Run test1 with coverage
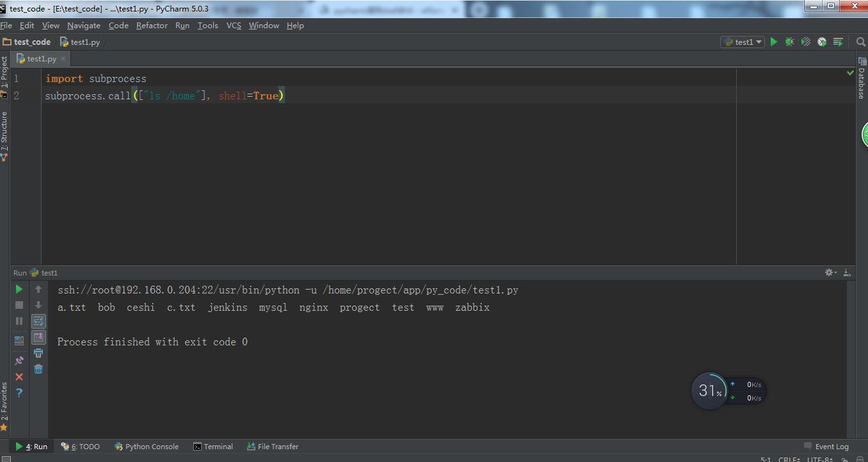Screen dimensions: 868x462 tap(806, 42)
